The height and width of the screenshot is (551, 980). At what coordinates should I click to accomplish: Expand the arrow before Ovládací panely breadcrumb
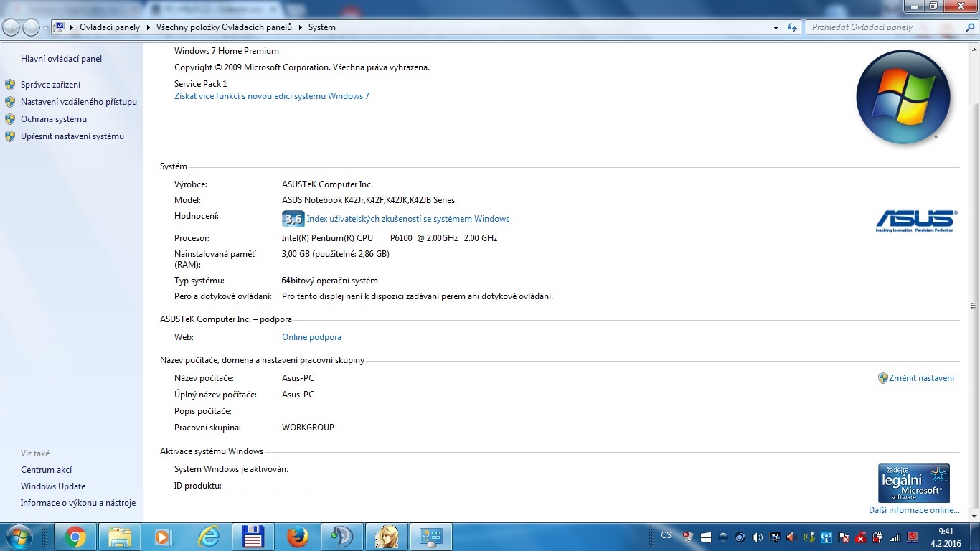click(72, 27)
